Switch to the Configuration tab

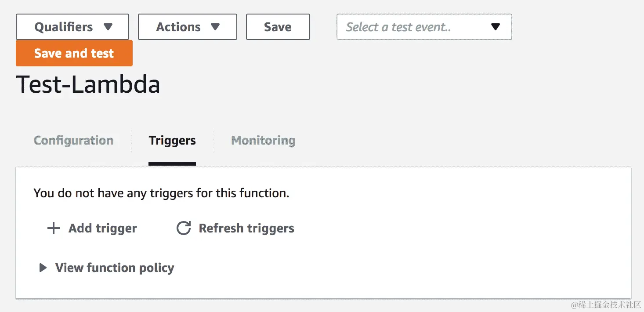click(73, 141)
